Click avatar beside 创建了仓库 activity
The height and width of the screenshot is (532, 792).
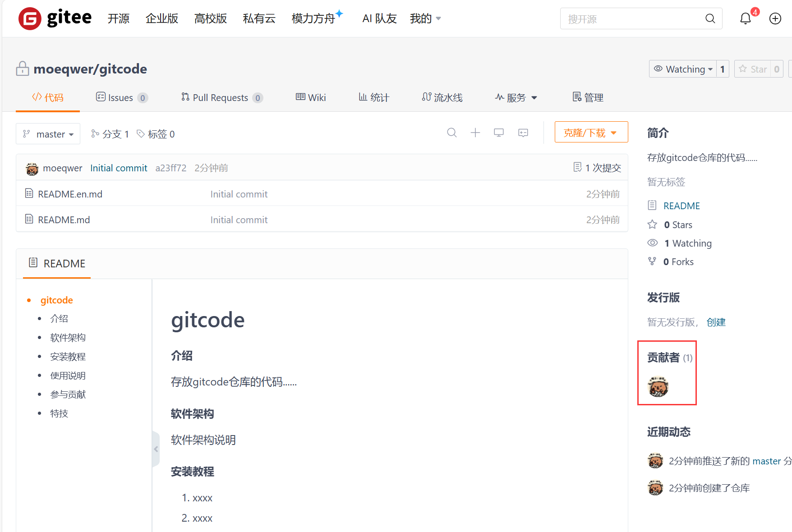[x=655, y=488]
